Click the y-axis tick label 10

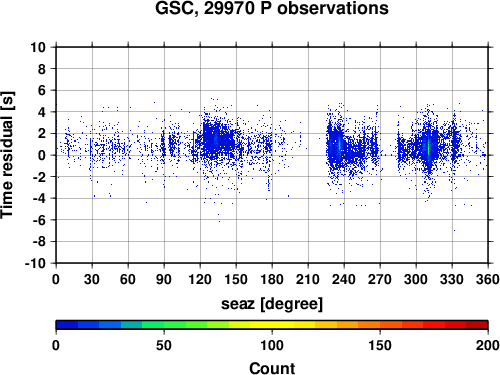coord(38,47)
